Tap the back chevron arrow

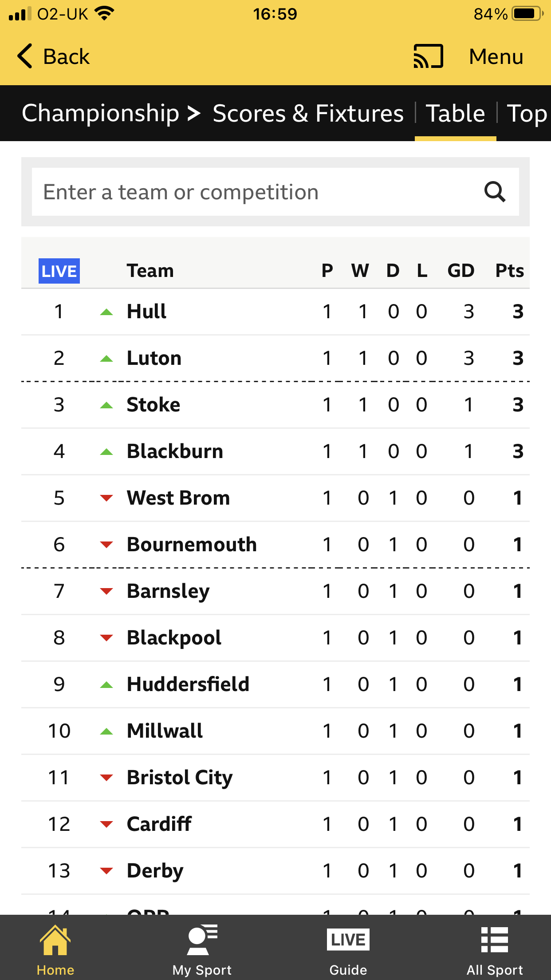click(25, 56)
